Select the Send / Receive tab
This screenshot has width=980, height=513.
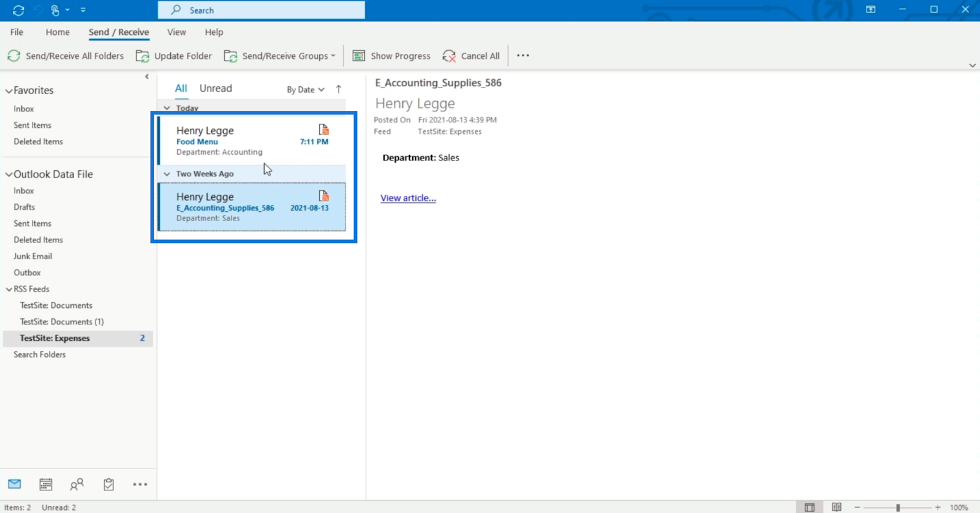(119, 32)
